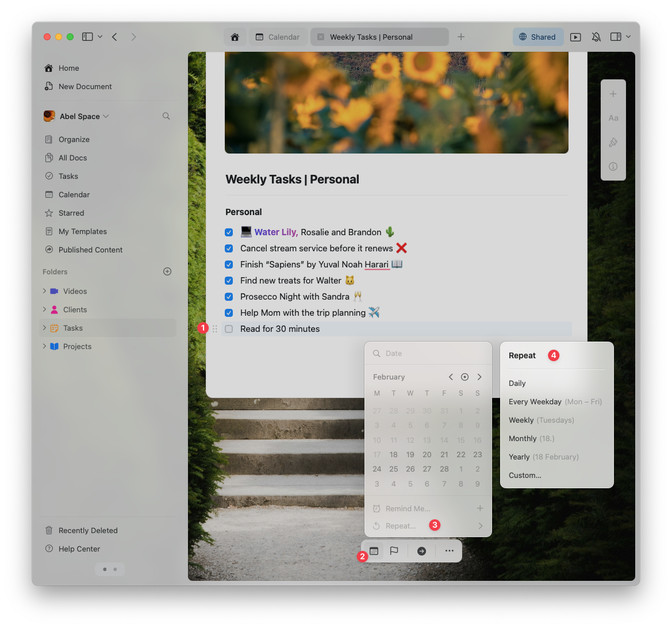Click the Aa text style icon
Viewport: 672px width, 628px height.
[613, 117]
